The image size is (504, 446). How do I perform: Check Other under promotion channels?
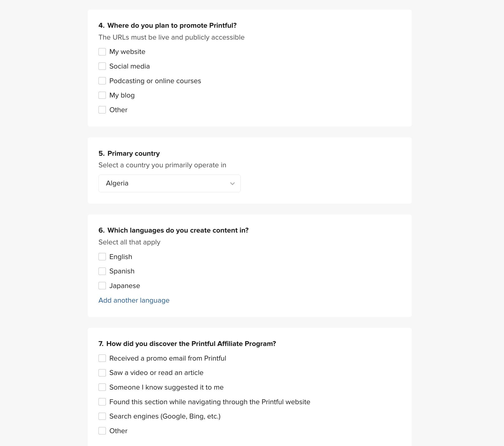[102, 110]
